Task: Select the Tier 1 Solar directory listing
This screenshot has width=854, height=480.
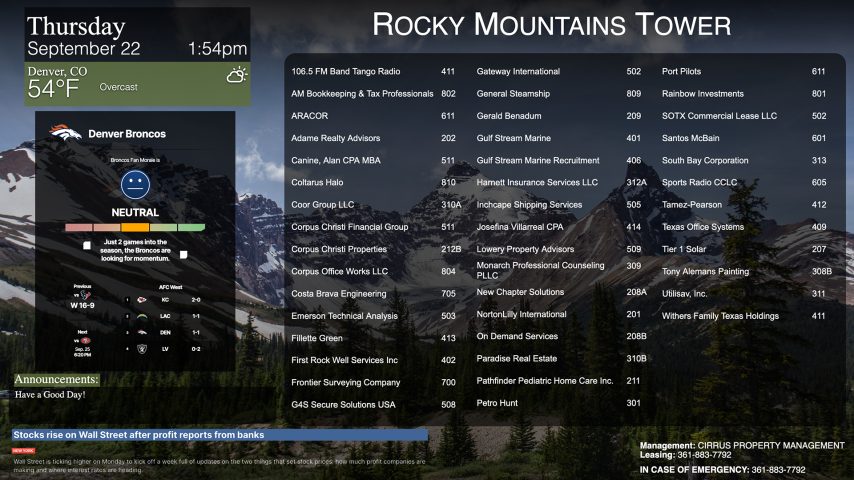Action: [x=685, y=249]
